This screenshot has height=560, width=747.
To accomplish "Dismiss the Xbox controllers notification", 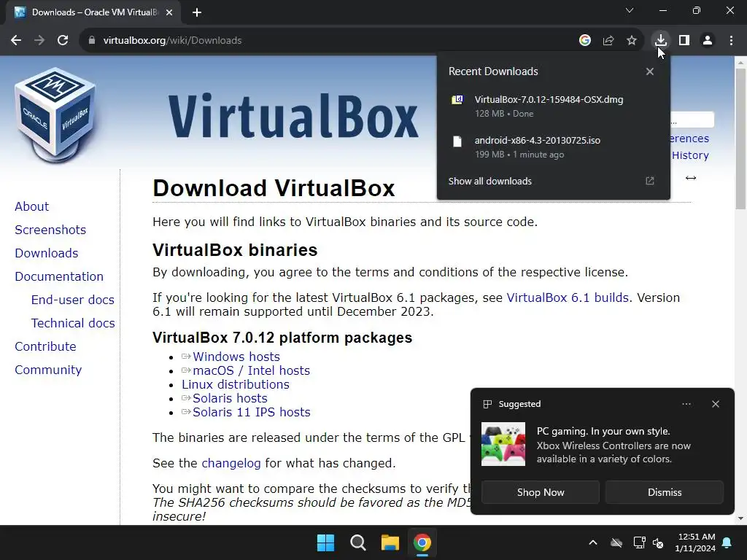I will pyautogui.click(x=665, y=492).
